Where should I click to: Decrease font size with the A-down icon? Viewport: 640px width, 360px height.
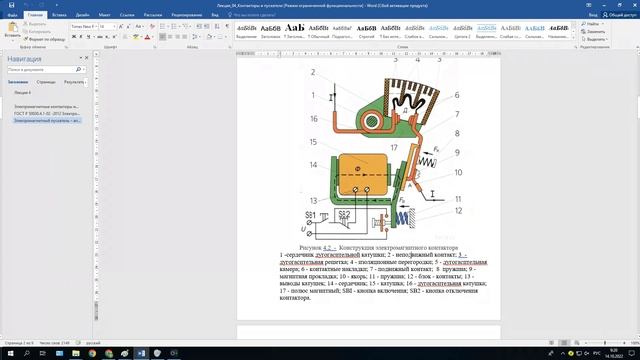point(128,27)
